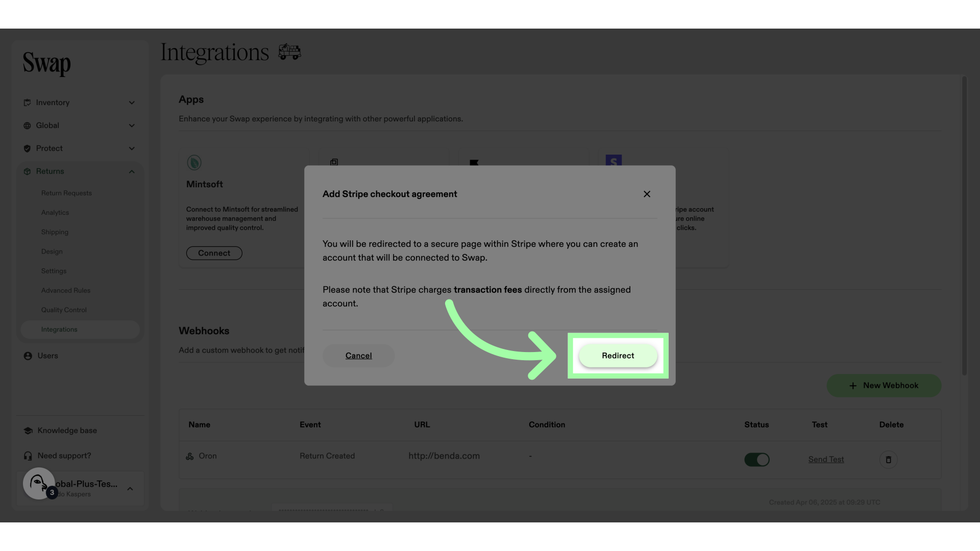
Task: Click the Mintsoft leaf logo icon
Action: click(x=194, y=163)
